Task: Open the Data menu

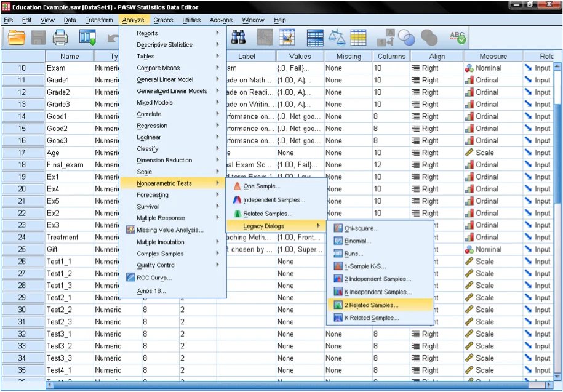Action: pyautogui.click(x=70, y=20)
